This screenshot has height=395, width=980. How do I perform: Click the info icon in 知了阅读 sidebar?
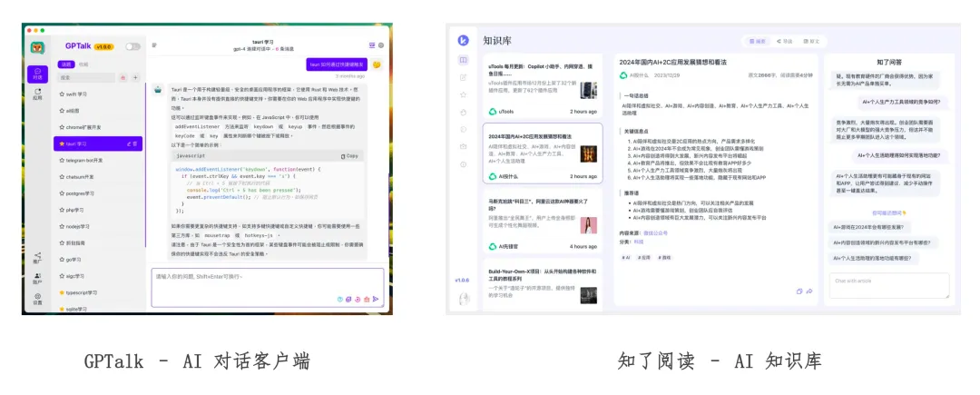pos(463,164)
